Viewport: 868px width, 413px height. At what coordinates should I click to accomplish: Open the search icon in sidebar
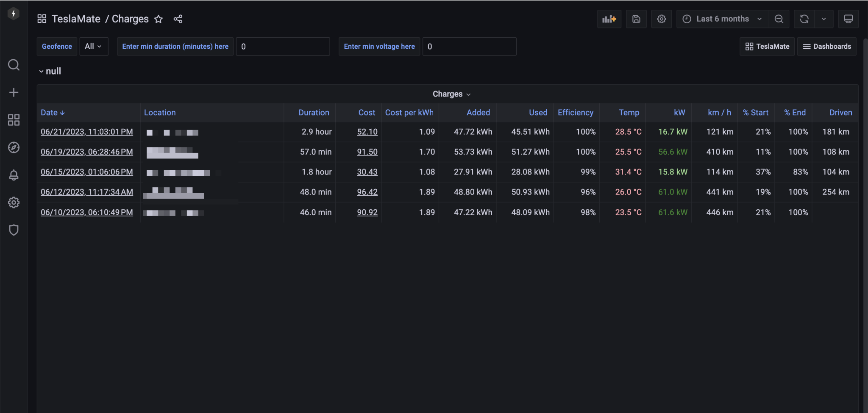pyautogui.click(x=14, y=65)
